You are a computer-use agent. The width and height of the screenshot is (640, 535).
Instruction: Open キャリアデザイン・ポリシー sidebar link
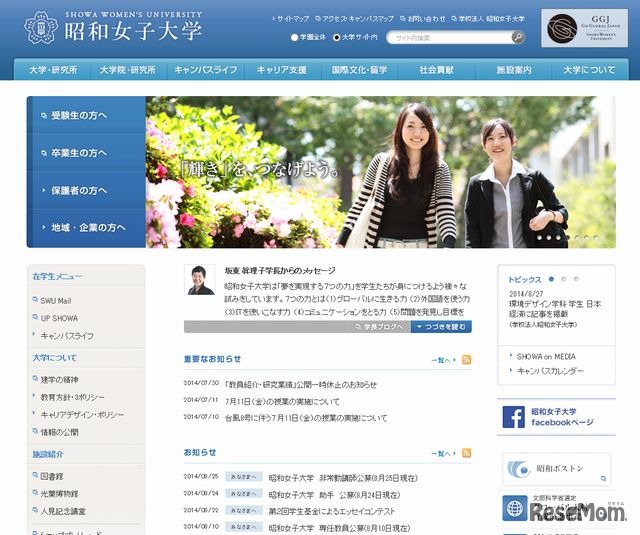coord(82,415)
